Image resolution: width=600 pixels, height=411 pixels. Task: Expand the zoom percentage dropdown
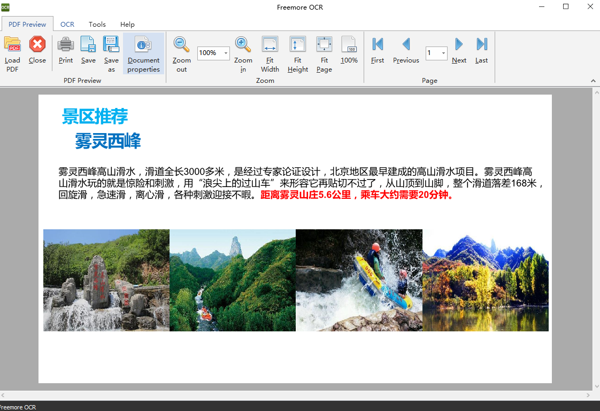[226, 53]
